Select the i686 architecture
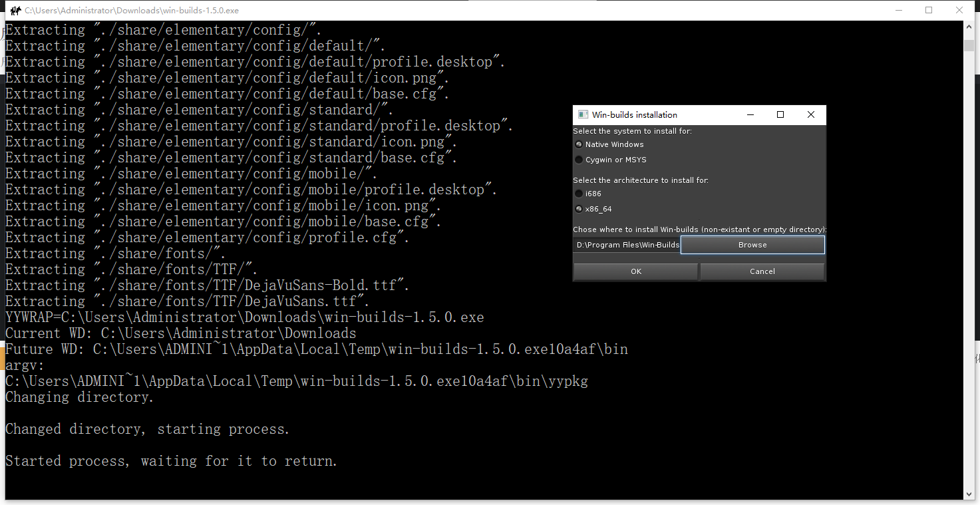The image size is (980, 505). (x=579, y=194)
